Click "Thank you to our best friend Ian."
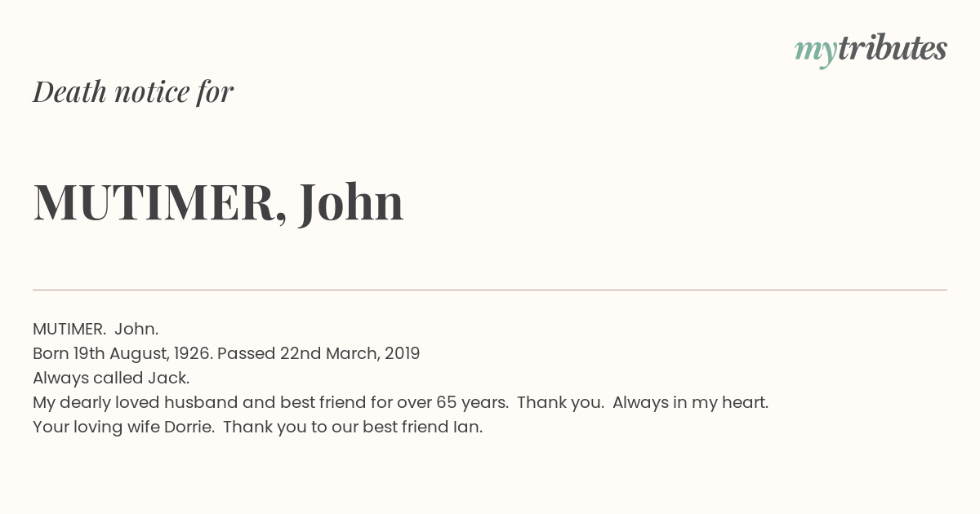Viewport: 980px width, 514px height. point(353,427)
